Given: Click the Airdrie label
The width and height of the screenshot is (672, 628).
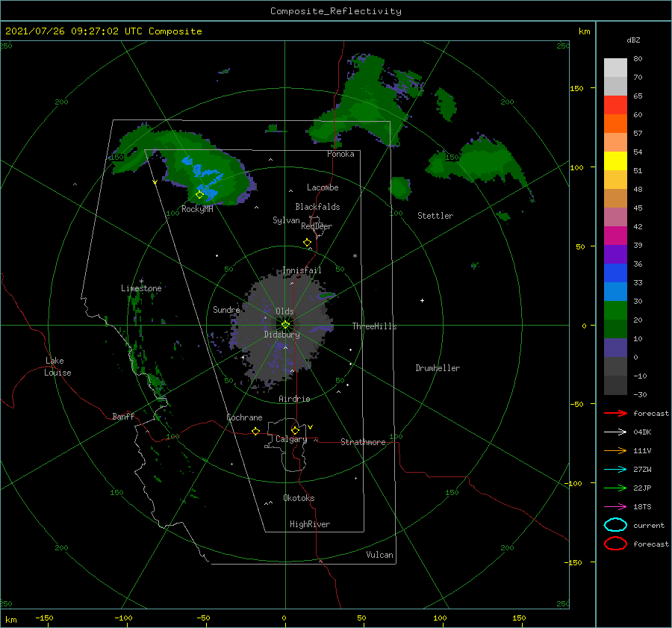Looking at the screenshot, I should [x=294, y=399].
